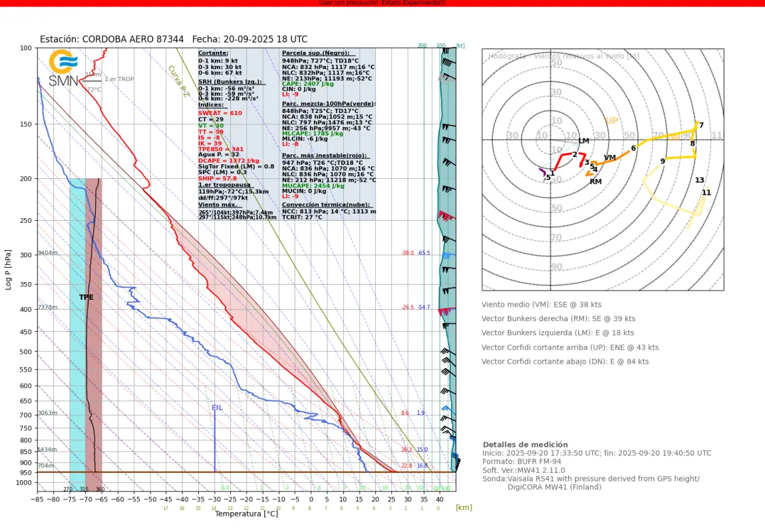765x532 pixels.
Task: Click the SMN logo
Action: [63, 68]
